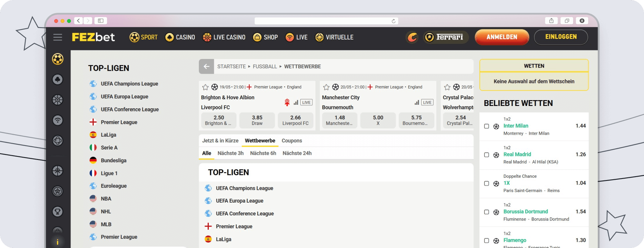Switch to the Jetzt & in Kürze tab
644x248 pixels.
click(x=220, y=140)
